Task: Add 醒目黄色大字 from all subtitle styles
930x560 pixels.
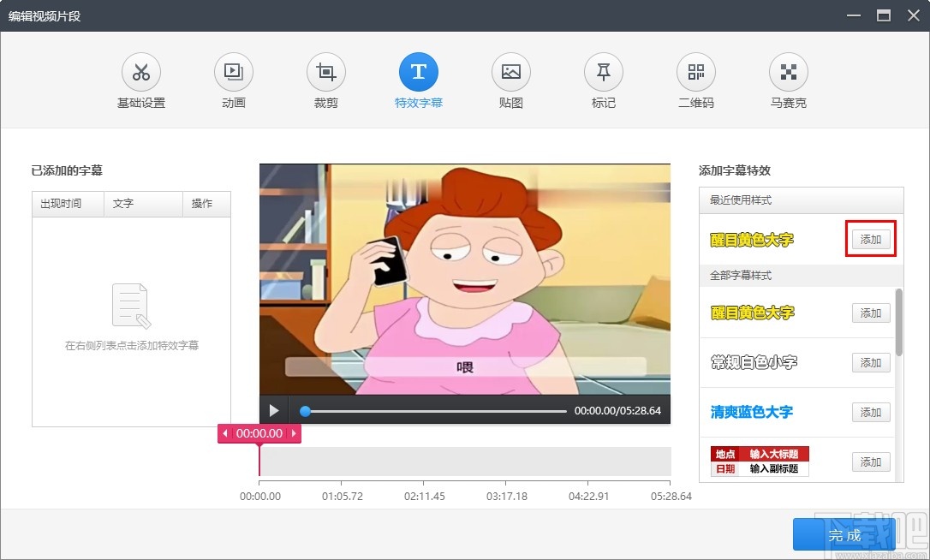Action: (x=871, y=313)
